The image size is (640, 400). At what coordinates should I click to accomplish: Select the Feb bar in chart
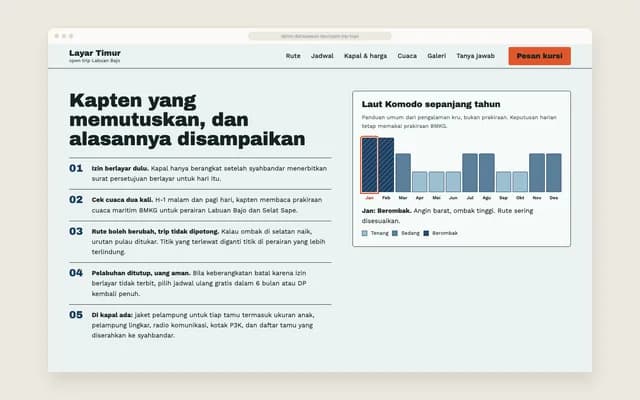(386, 165)
